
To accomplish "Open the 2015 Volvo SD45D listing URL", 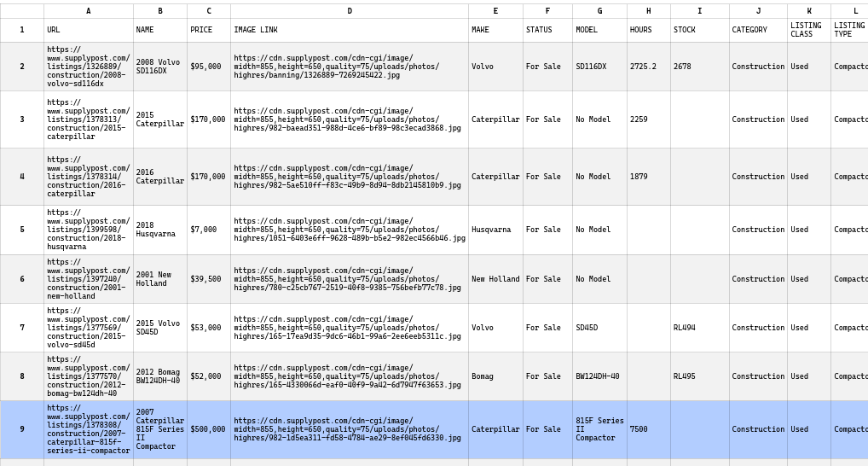I will point(88,328).
